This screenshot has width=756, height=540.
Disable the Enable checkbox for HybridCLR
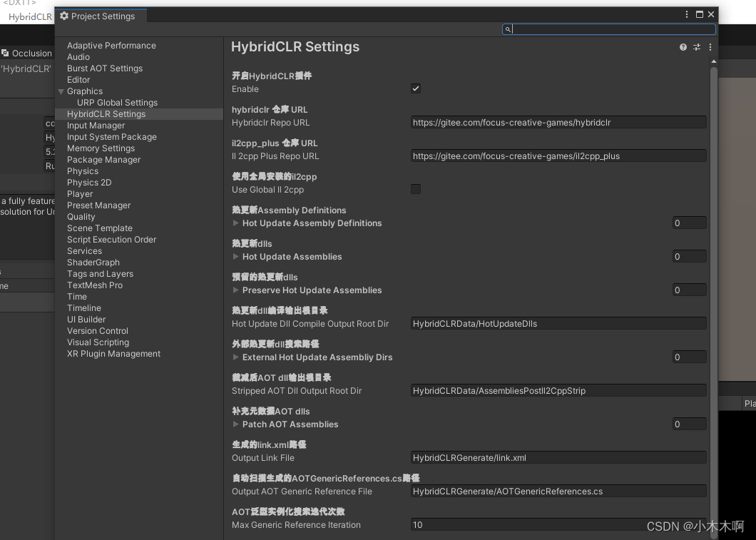[x=416, y=88]
